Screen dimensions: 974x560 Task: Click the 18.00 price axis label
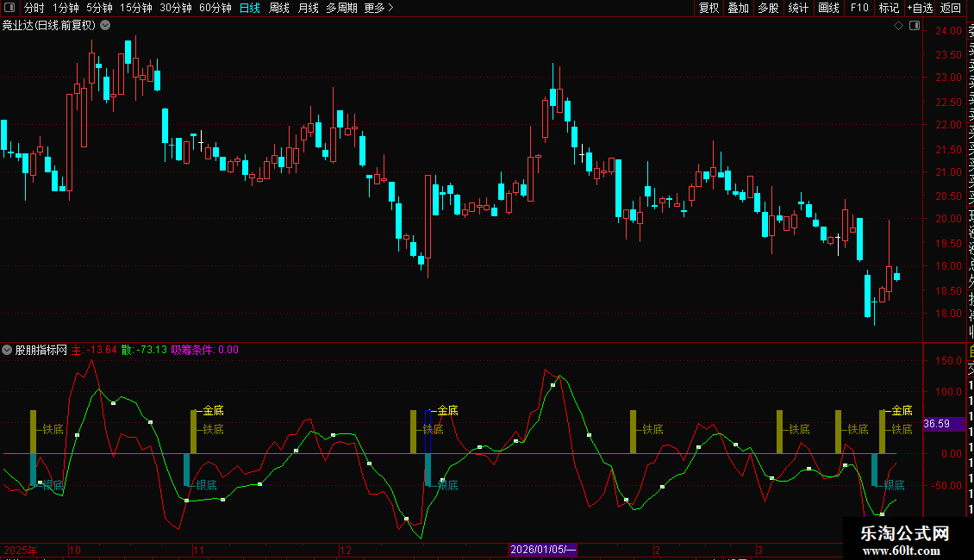(948, 314)
